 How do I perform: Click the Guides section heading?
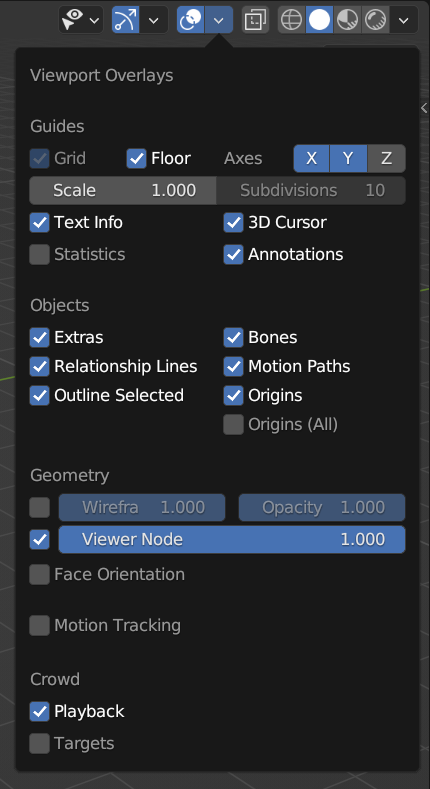click(x=57, y=126)
